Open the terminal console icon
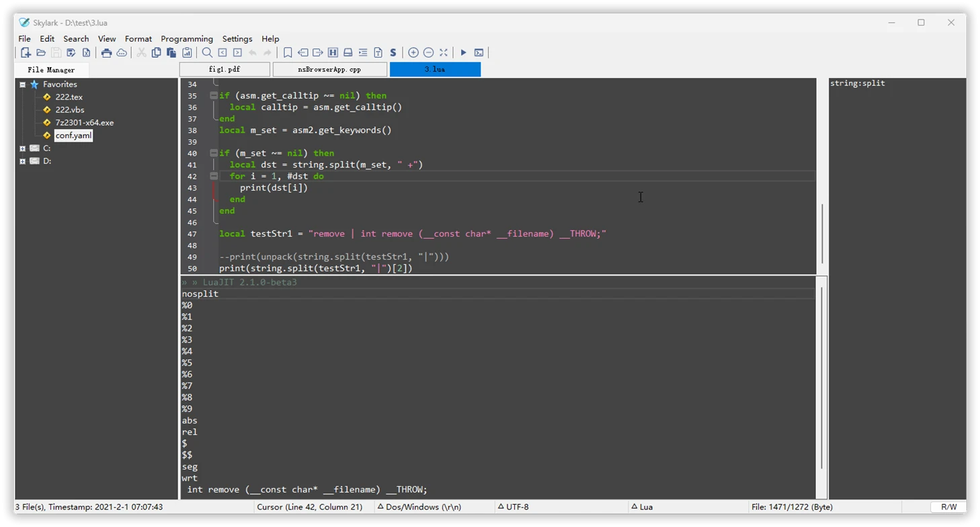This screenshot has height=527, width=980. [x=479, y=52]
